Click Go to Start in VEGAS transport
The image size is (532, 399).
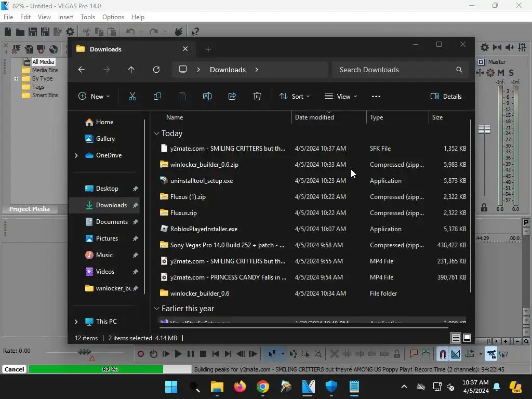(x=215, y=354)
